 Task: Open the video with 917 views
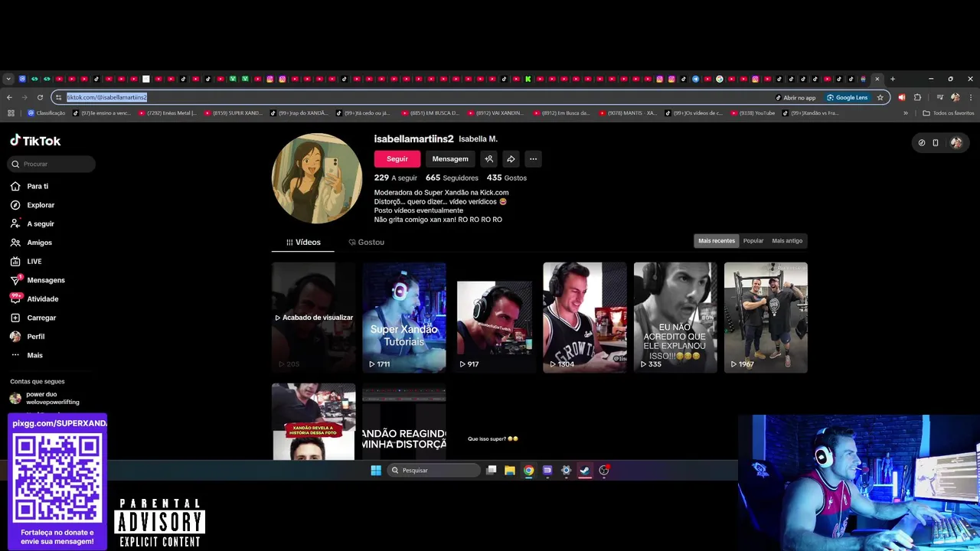point(495,318)
